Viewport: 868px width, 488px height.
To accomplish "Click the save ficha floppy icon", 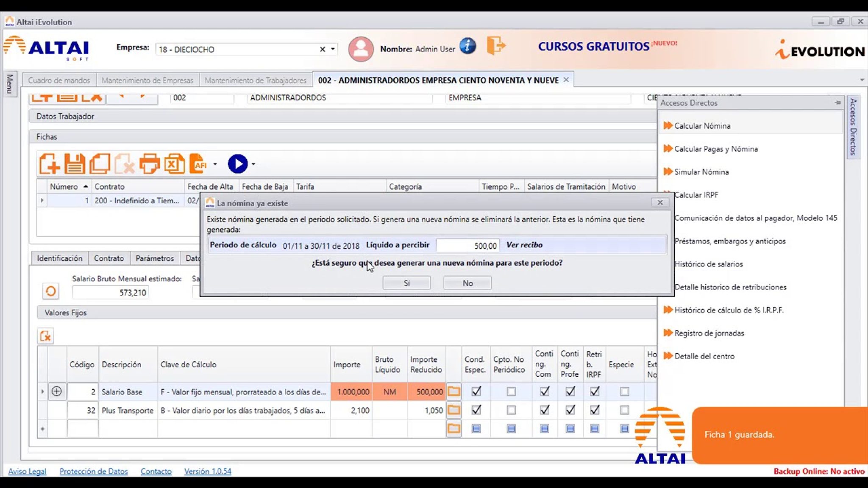I will 74,164.
